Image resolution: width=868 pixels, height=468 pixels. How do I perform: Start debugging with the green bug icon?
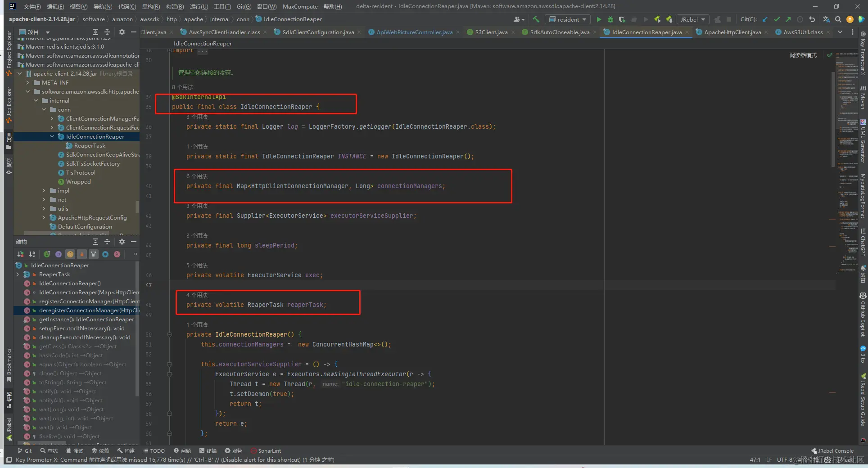[x=610, y=19]
